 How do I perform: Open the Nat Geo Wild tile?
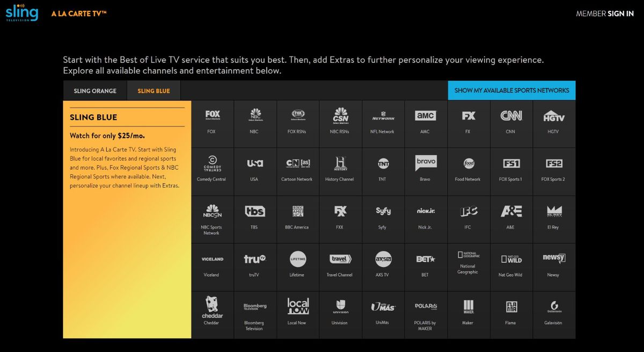[x=511, y=267]
